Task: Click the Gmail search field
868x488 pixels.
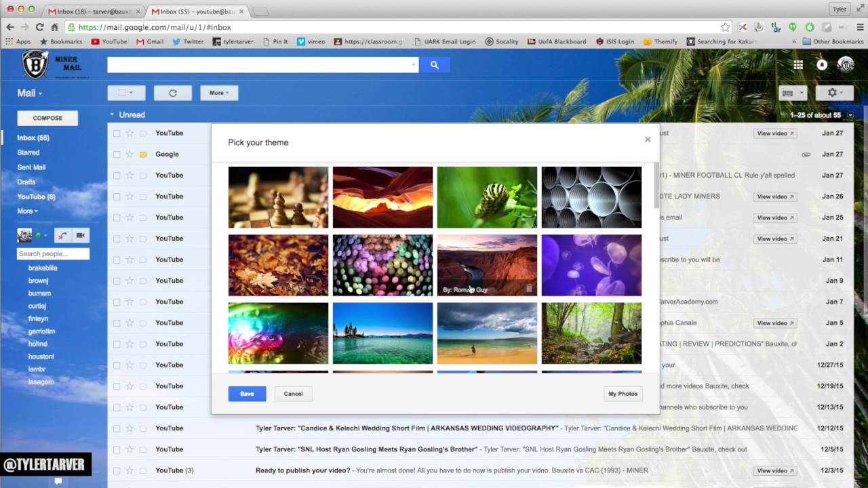Action: click(262, 65)
